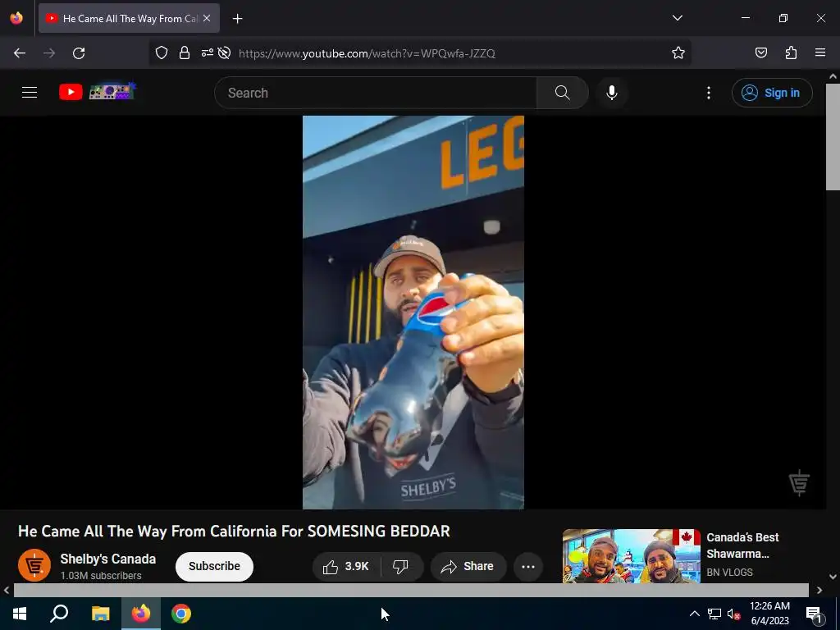Click the Sign in button
Screen dimensions: 840x630
[x=772, y=93]
